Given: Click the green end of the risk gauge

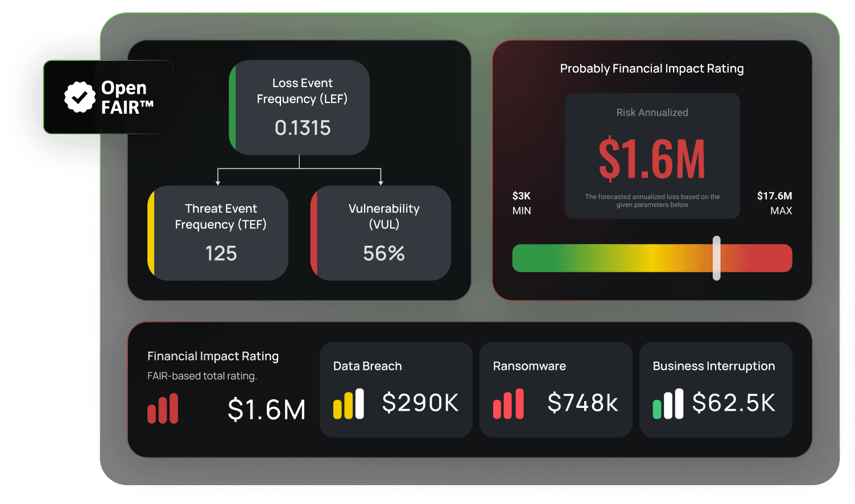Looking at the screenshot, I should pyautogui.click(x=529, y=258).
